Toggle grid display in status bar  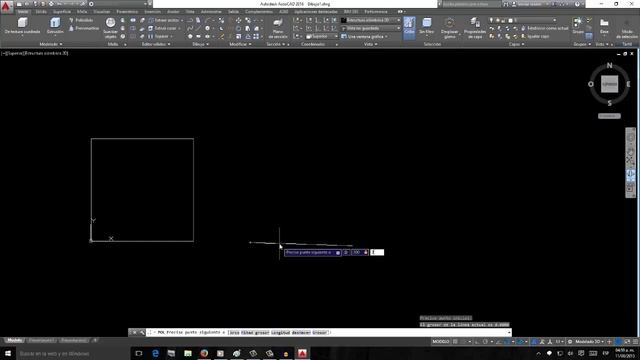(x=455, y=342)
